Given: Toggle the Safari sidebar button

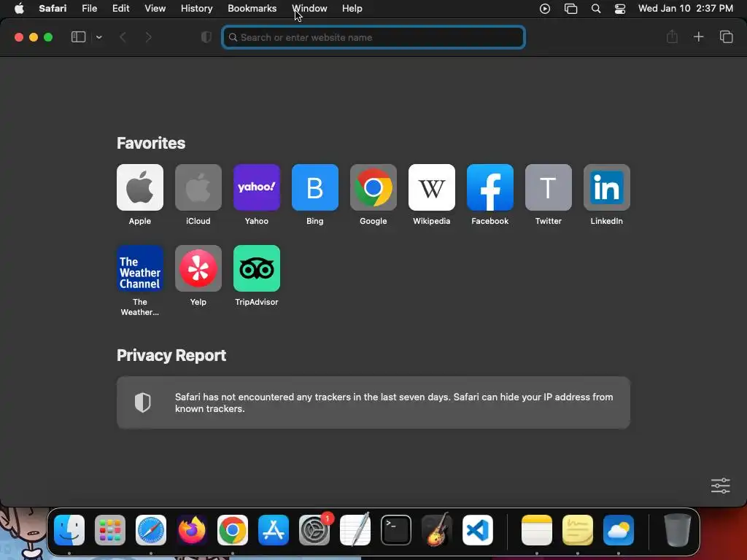Looking at the screenshot, I should [78, 37].
